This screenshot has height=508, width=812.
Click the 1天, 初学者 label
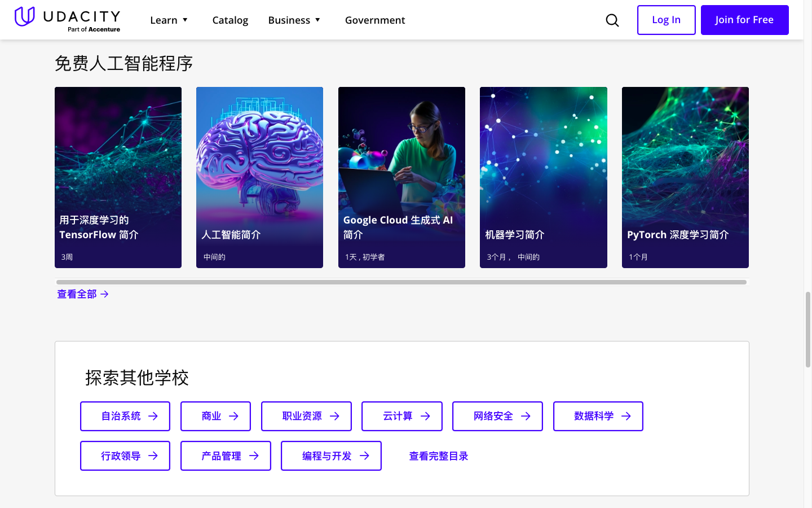pyautogui.click(x=365, y=257)
